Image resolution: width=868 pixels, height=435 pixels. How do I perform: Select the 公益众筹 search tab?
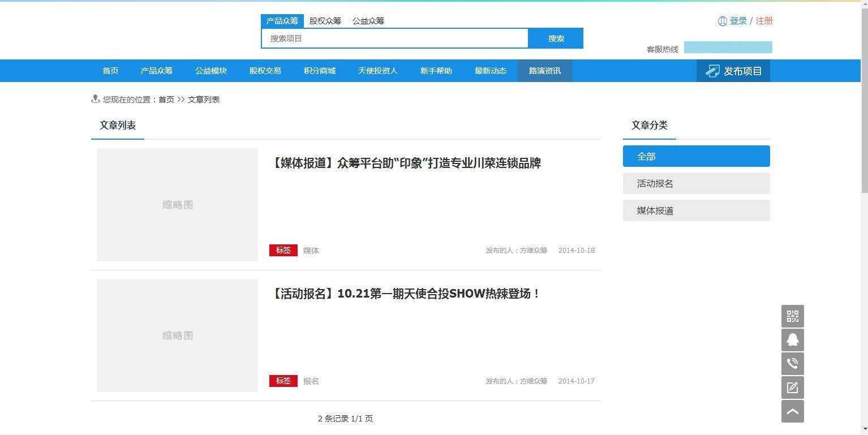[368, 21]
